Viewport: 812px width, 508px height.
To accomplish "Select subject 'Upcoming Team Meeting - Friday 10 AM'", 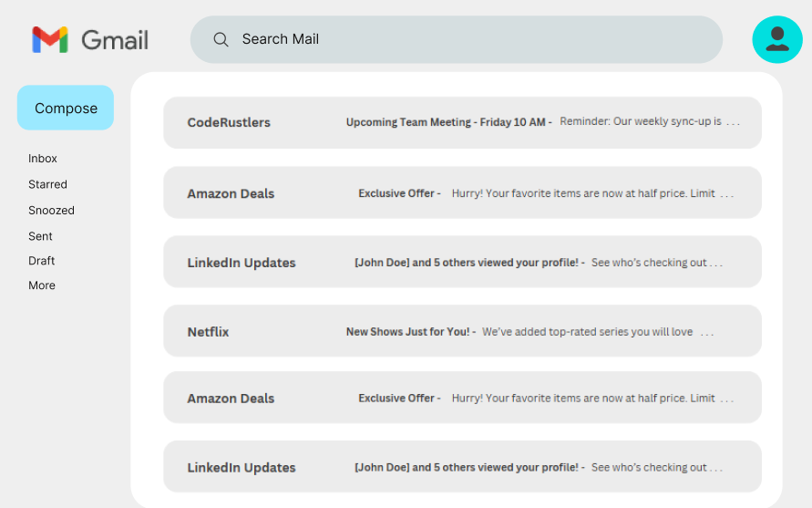I will (446, 122).
